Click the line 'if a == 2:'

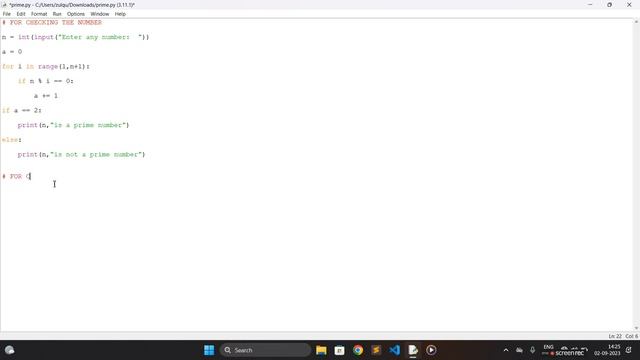(22, 111)
